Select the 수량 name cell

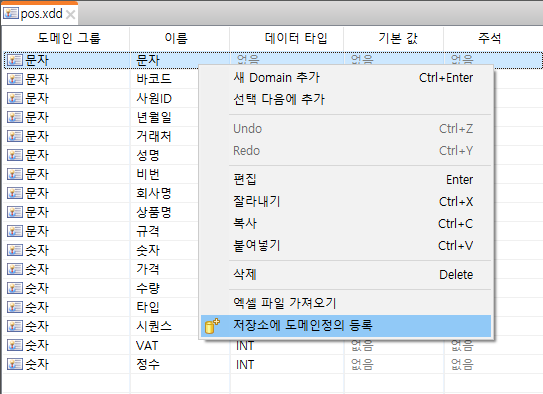[x=148, y=288]
